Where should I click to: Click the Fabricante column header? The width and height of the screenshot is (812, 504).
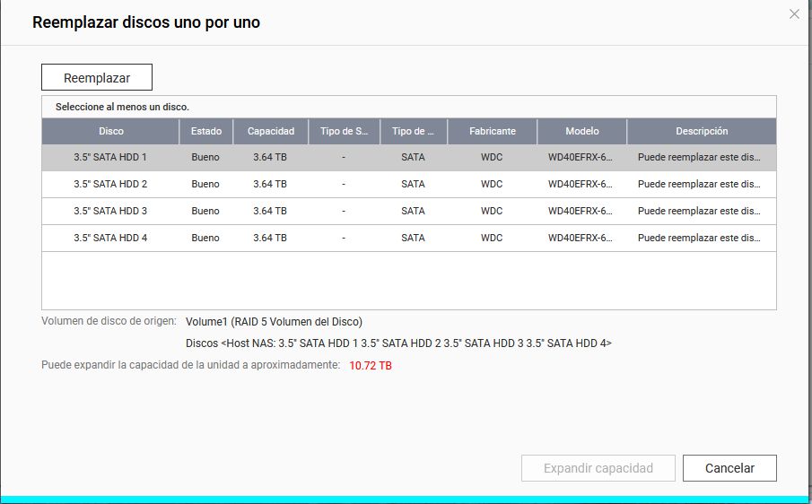coord(493,131)
